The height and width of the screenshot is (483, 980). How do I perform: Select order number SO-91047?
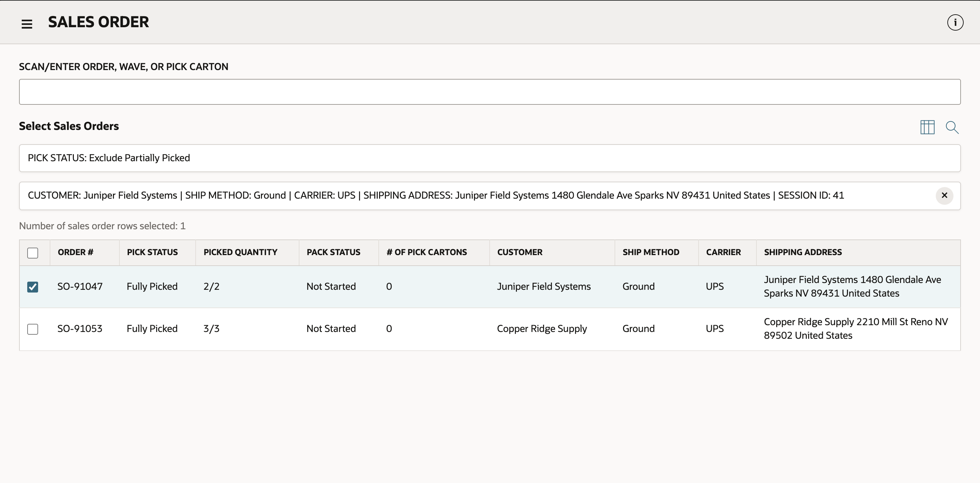pyautogui.click(x=80, y=286)
